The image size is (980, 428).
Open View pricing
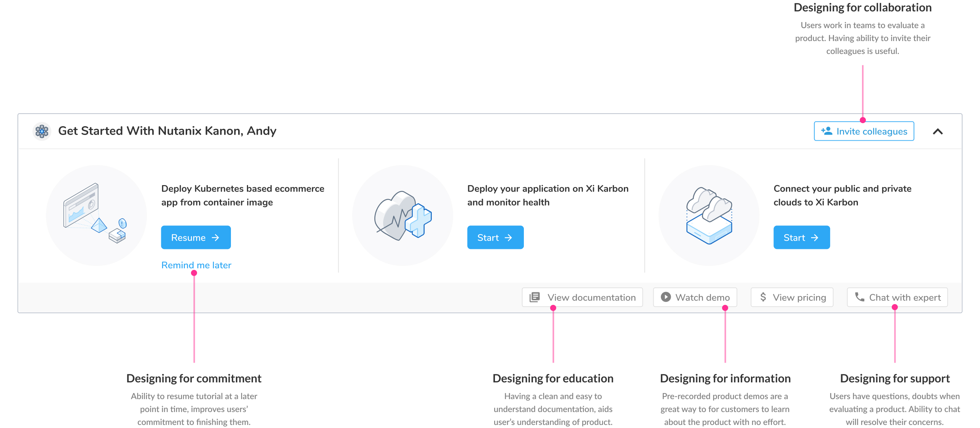click(792, 297)
